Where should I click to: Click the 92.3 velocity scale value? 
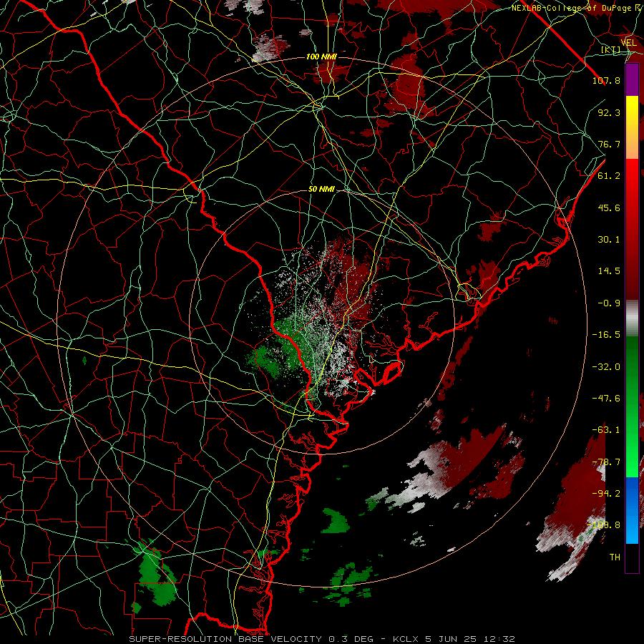coord(609,112)
